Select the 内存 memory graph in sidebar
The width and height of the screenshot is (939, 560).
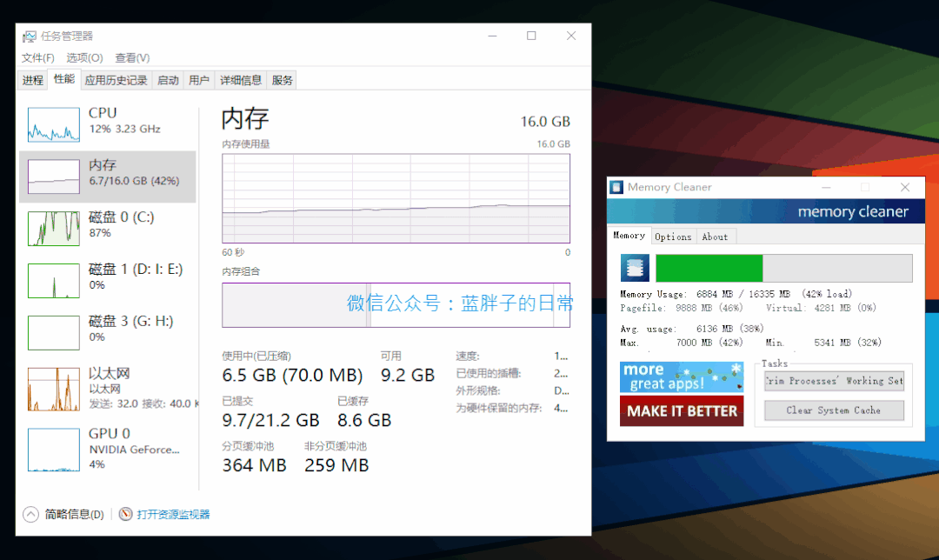tap(53, 175)
